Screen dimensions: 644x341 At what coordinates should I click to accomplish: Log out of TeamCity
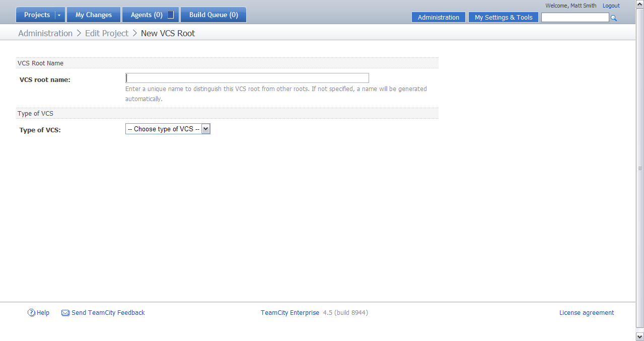(x=611, y=6)
